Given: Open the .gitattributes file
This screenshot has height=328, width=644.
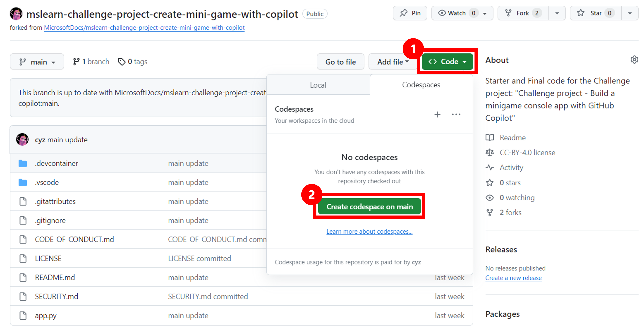Looking at the screenshot, I should coord(55,201).
